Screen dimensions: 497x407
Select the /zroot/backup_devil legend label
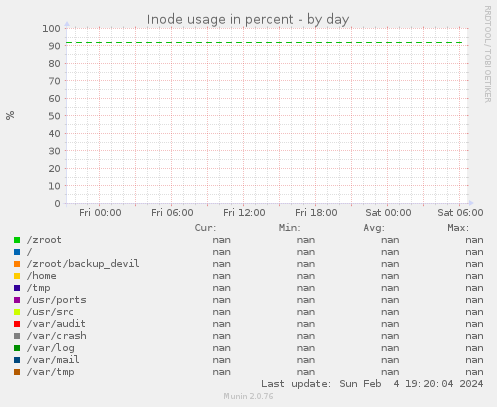coord(83,264)
